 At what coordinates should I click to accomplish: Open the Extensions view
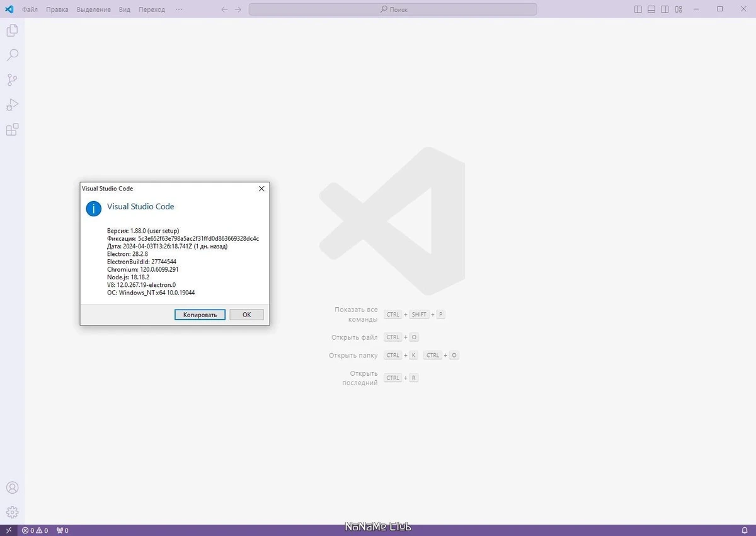coord(12,130)
